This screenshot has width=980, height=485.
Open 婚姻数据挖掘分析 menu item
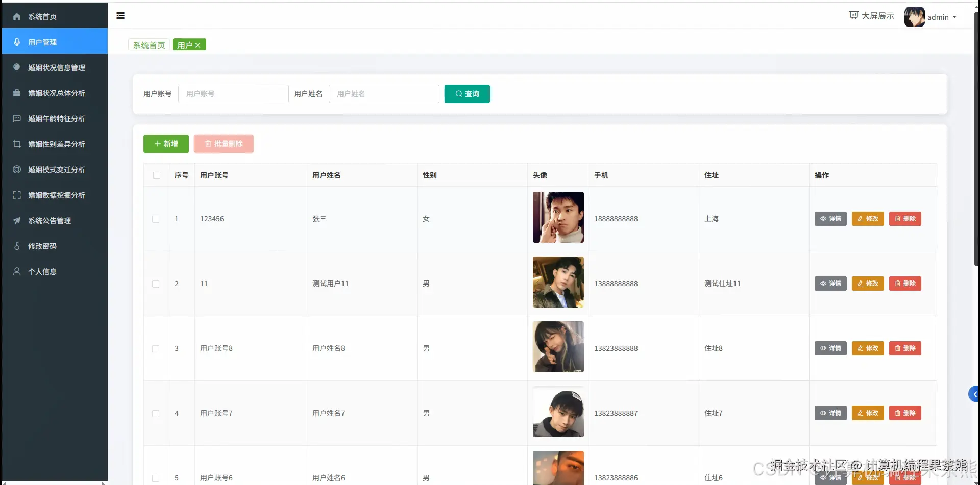coord(55,195)
